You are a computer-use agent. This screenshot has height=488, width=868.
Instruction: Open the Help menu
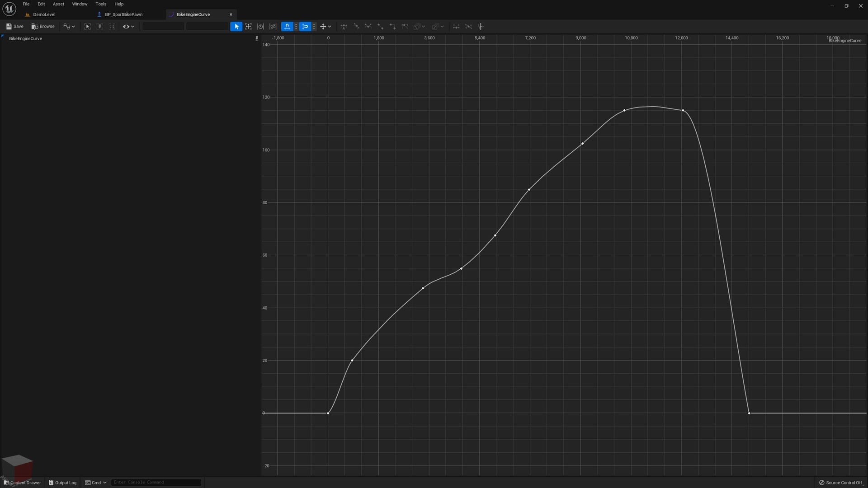[119, 4]
